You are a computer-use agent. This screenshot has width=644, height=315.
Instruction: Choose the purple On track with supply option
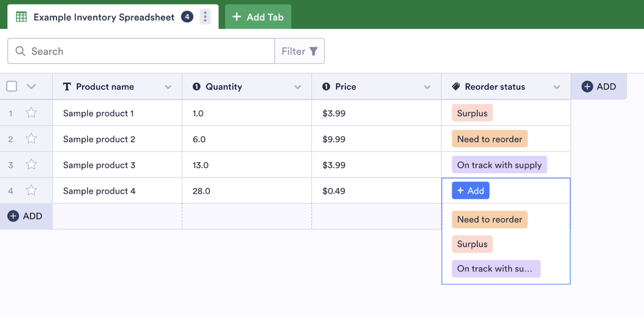coord(496,269)
